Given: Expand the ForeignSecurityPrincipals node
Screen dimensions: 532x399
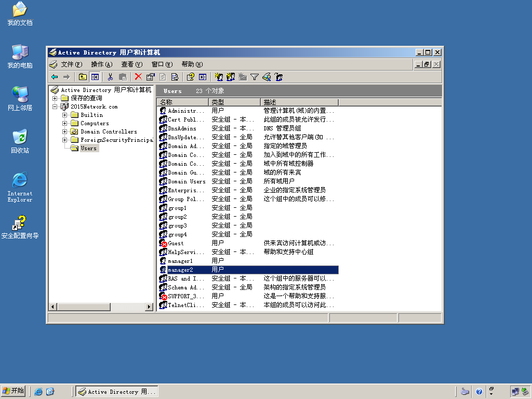Looking at the screenshot, I should tap(64, 140).
